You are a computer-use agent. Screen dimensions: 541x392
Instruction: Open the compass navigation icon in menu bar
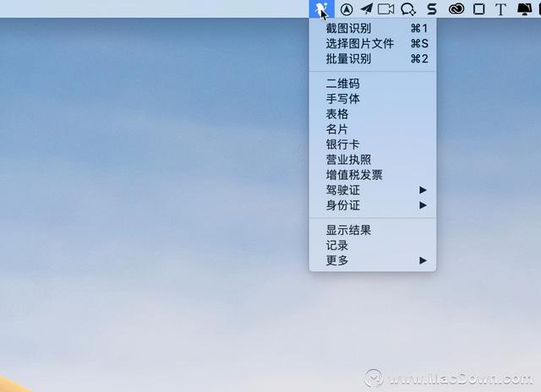pyautogui.click(x=347, y=9)
